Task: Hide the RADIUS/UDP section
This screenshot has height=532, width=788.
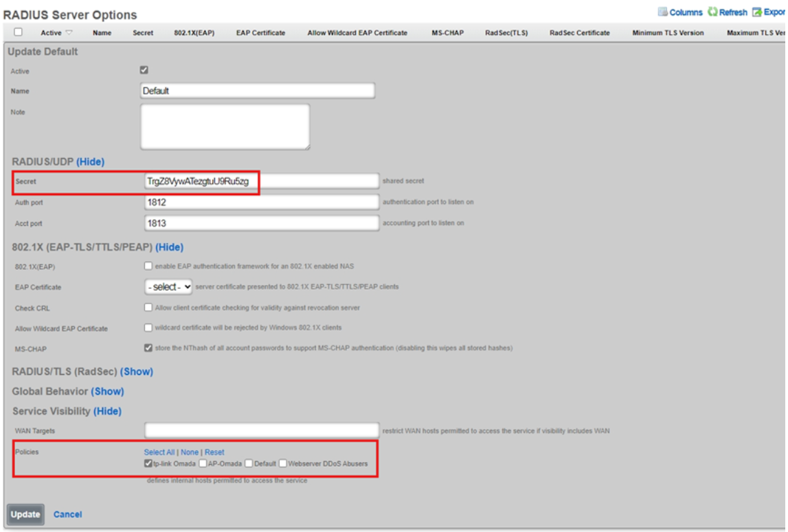Action: [x=90, y=162]
